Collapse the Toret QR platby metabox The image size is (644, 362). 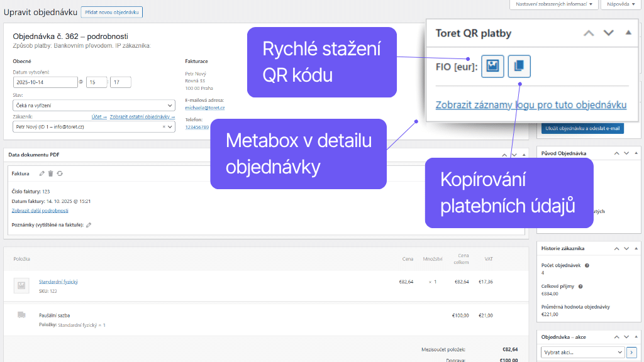click(x=628, y=33)
